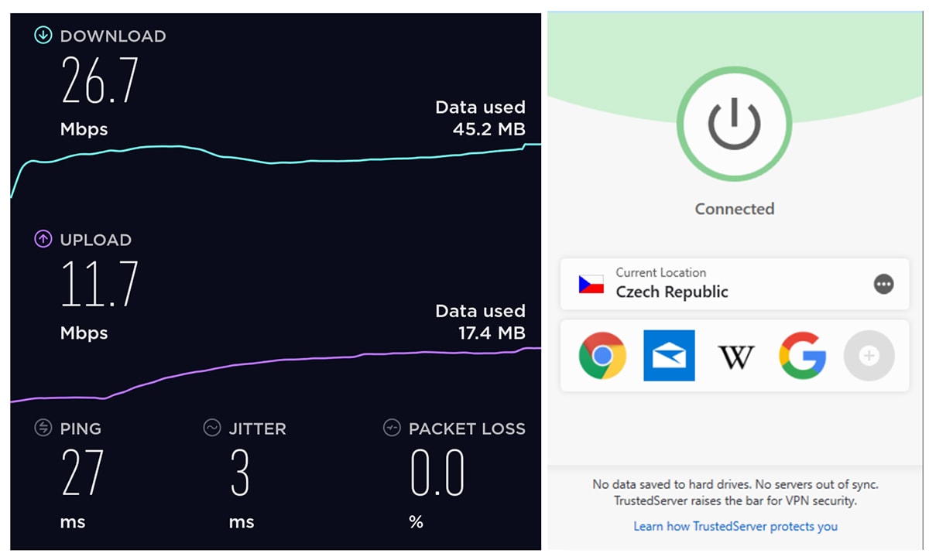
Task: Click the ping icon
Action: click(43, 428)
